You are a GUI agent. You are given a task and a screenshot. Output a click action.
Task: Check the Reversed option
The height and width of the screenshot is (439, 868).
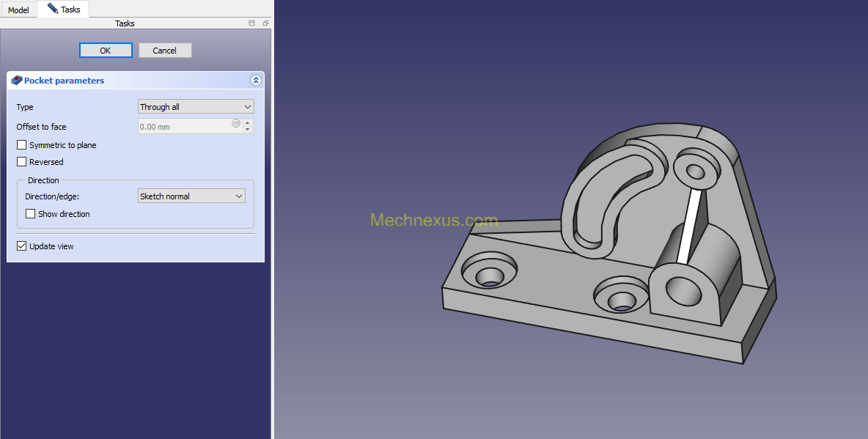coord(22,162)
